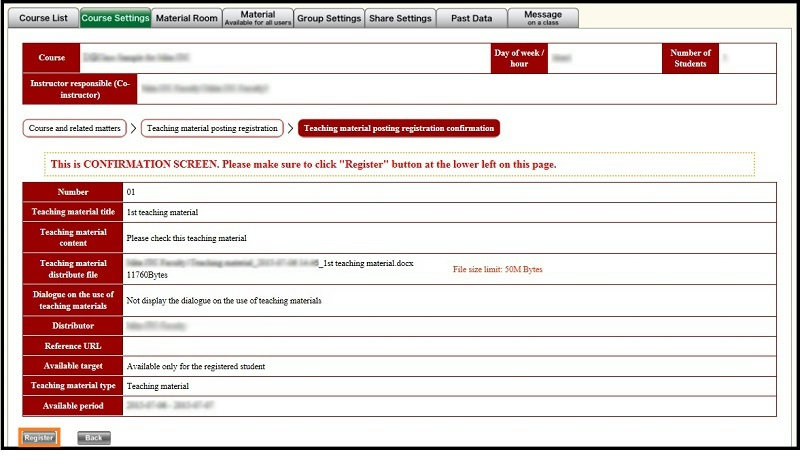Viewport: 800px width, 461px height.
Task: Select the posting registration confirmation breadcrumb
Action: click(x=398, y=128)
